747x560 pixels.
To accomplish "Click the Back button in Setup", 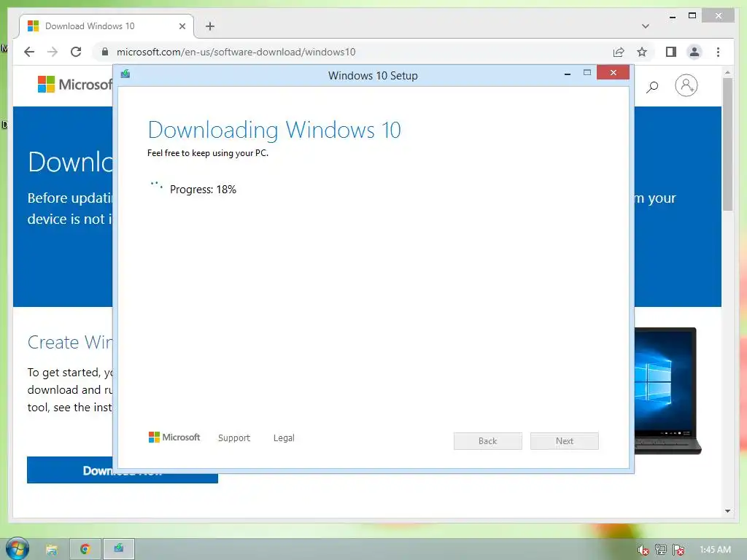I will tap(488, 441).
